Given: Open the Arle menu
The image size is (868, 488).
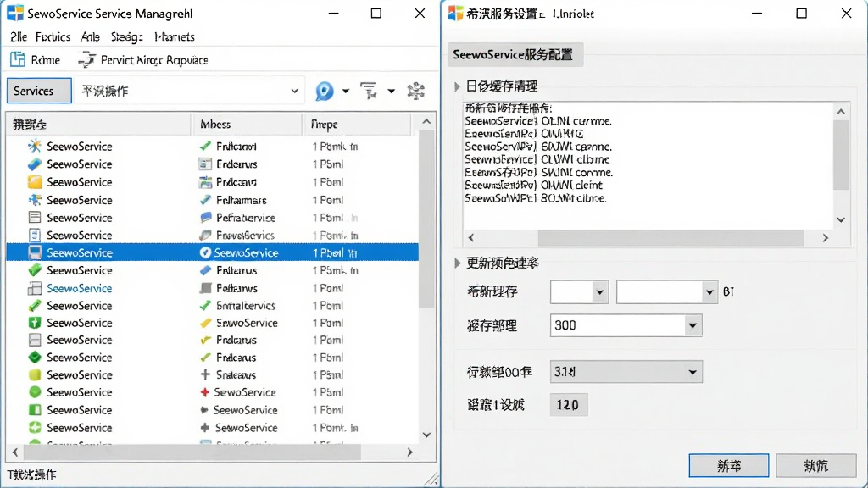Looking at the screenshot, I should (x=90, y=36).
